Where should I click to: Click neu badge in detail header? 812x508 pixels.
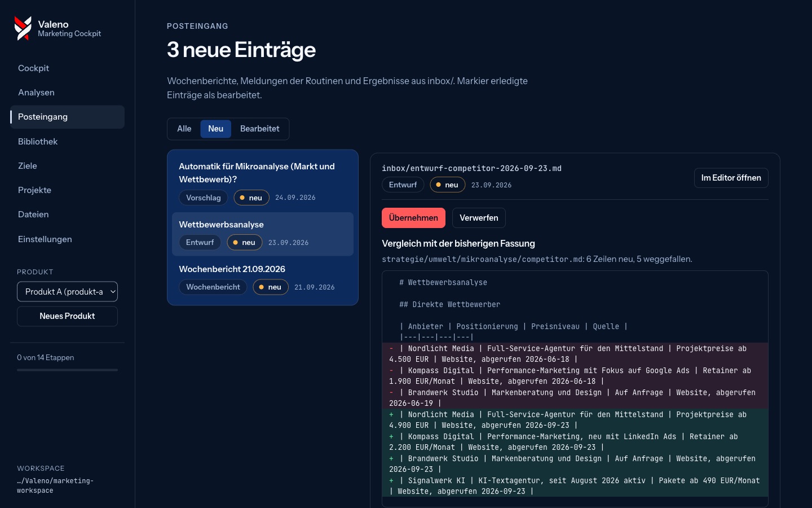tap(448, 185)
